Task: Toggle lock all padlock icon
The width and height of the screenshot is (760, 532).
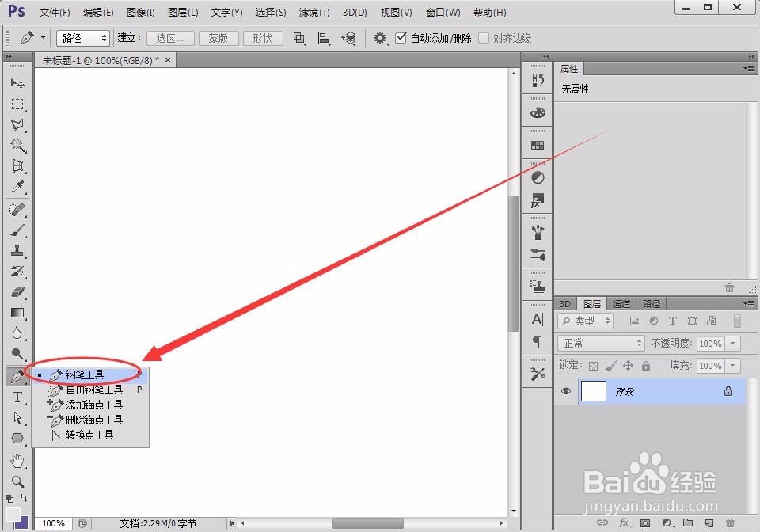Action: point(646,365)
